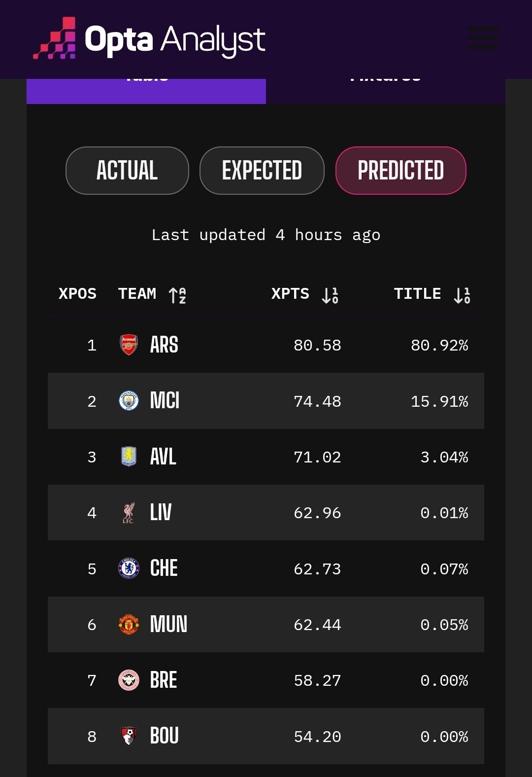Click the Brentford club crest
The width and height of the screenshot is (532, 777).
[129, 680]
